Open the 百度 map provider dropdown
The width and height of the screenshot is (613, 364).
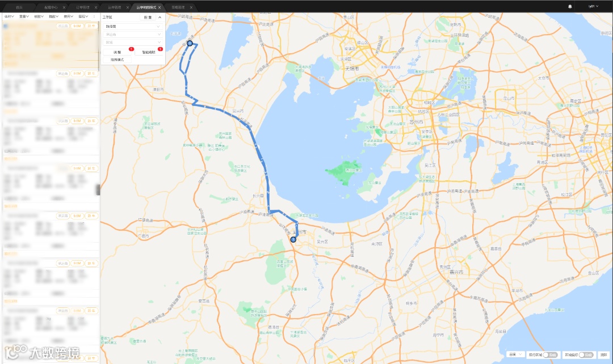point(515,354)
